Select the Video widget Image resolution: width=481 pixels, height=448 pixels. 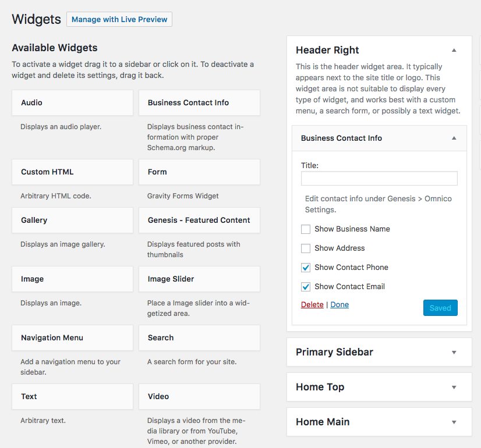[199, 397]
